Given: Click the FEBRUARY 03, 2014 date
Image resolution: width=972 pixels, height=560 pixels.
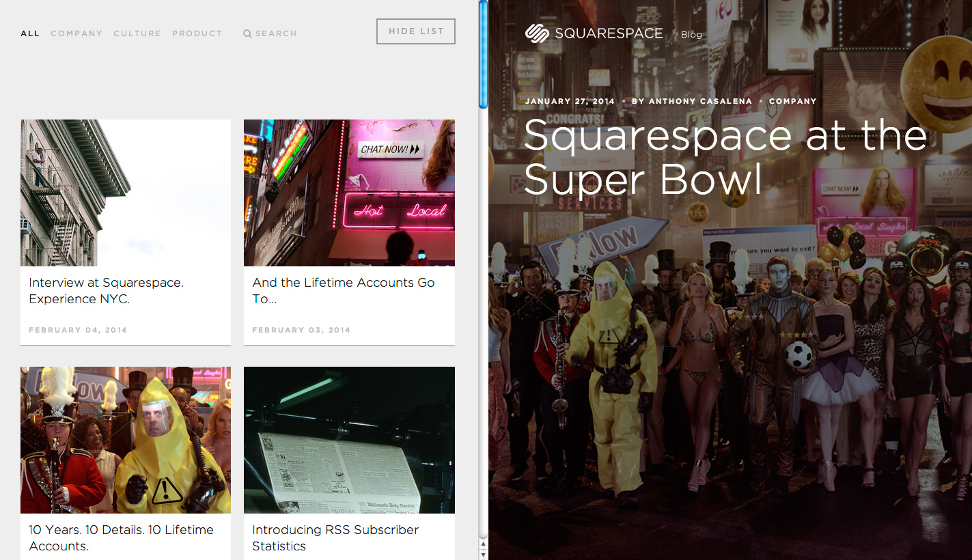Looking at the screenshot, I should point(301,330).
